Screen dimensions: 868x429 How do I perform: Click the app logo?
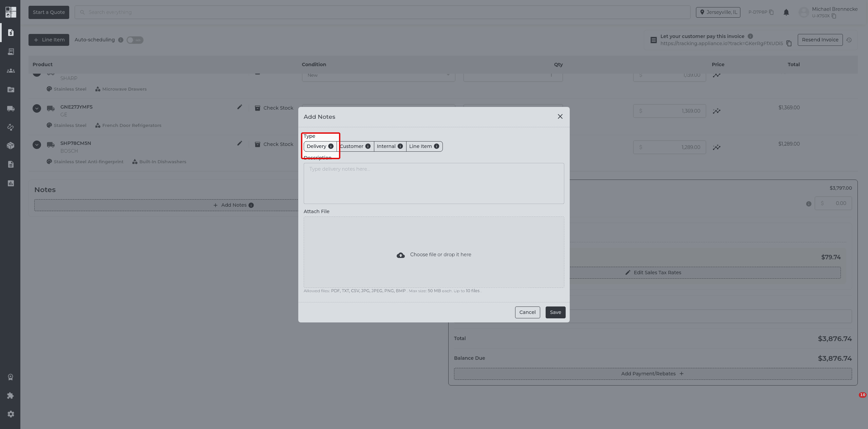[11, 12]
